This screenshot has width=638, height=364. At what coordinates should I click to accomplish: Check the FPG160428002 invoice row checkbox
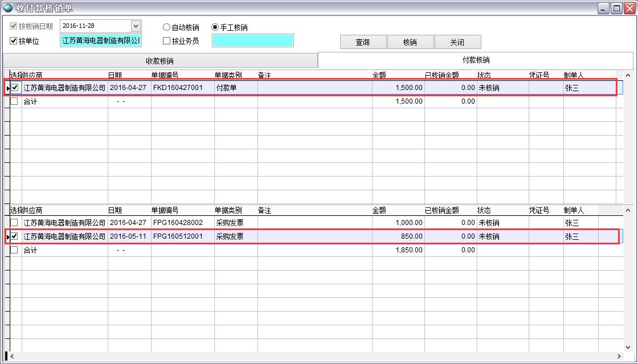(13, 222)
